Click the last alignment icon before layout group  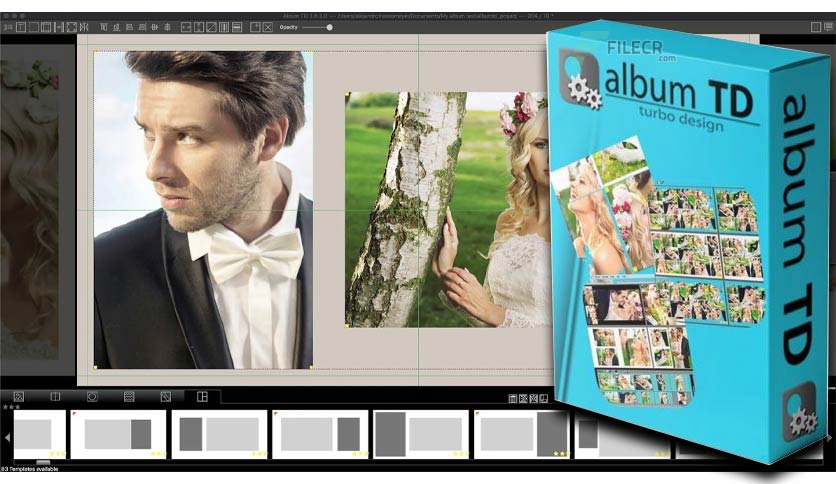(167, 27)
